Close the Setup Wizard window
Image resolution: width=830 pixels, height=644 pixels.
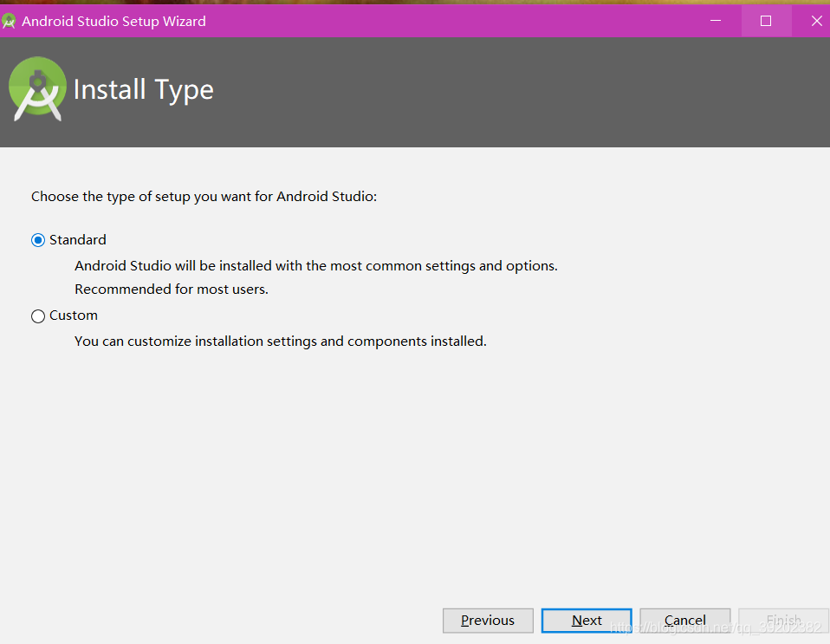pyautogui.click(x=816, y=21)
